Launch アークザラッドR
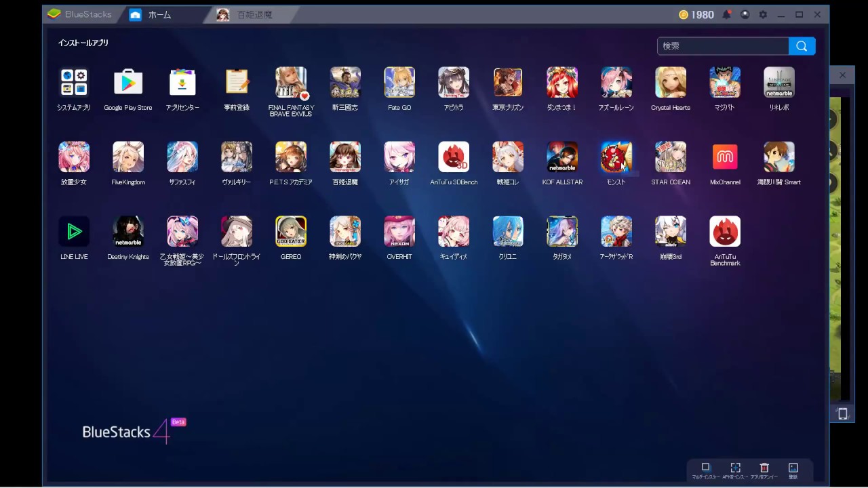868x488 pixels. 616,231
